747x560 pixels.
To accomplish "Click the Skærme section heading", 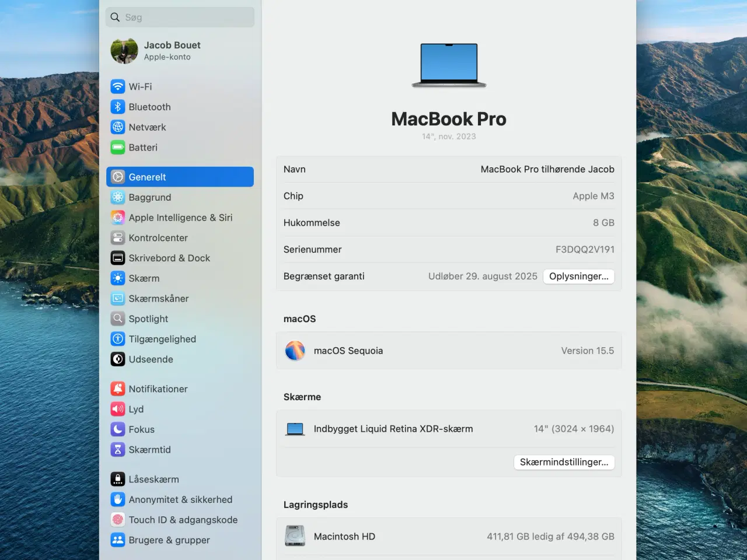I will tap(302, 397).
